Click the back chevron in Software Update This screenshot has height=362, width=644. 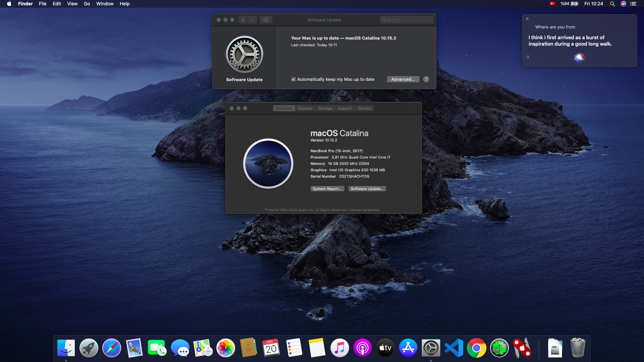point(243,20)
